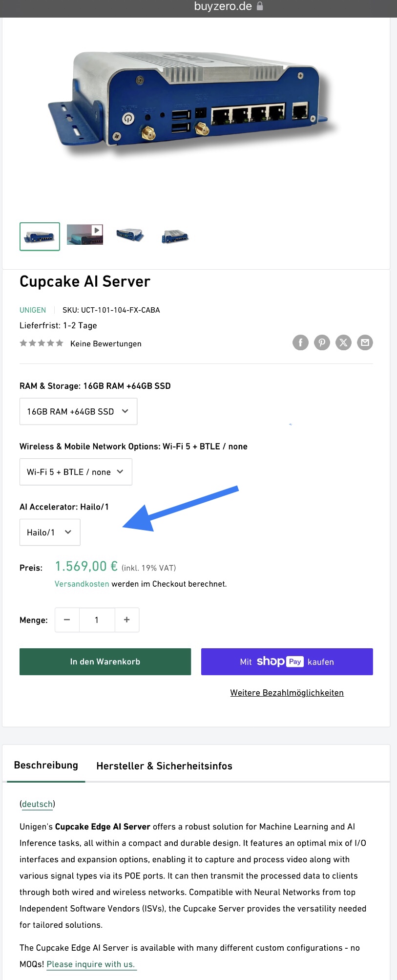
Task: Open Weitere Bezahlmöglichkeiten link
Action: pyautogui.click(x=287, y=693)
